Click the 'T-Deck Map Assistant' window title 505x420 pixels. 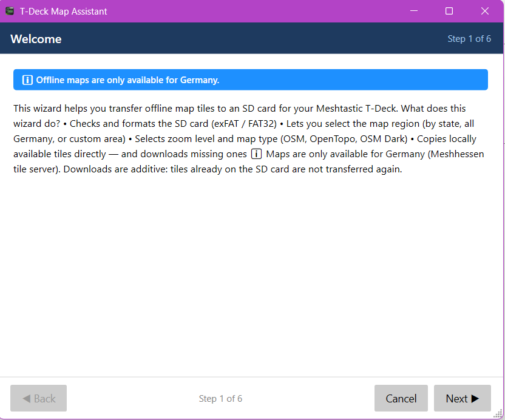[x=64, y=12]
